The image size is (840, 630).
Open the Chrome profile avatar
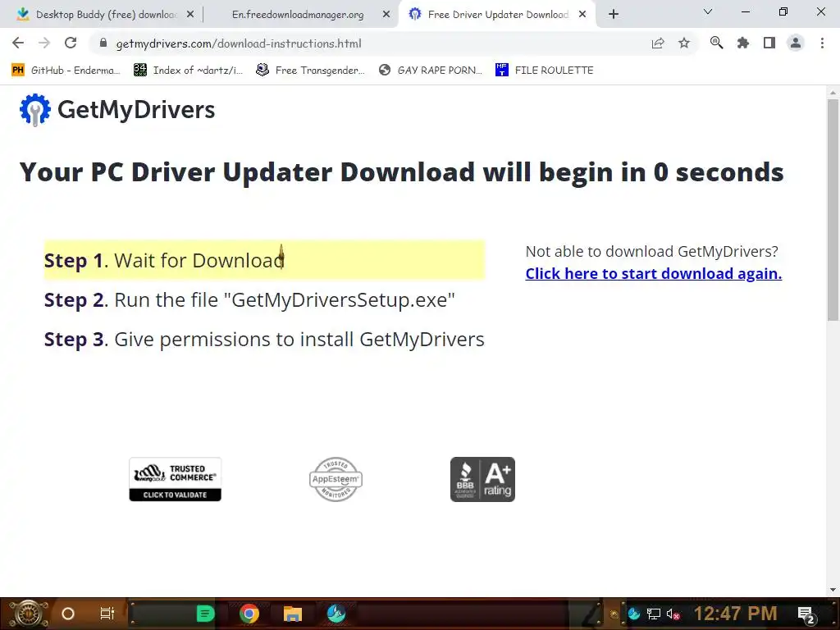click(x=796, y=43)
